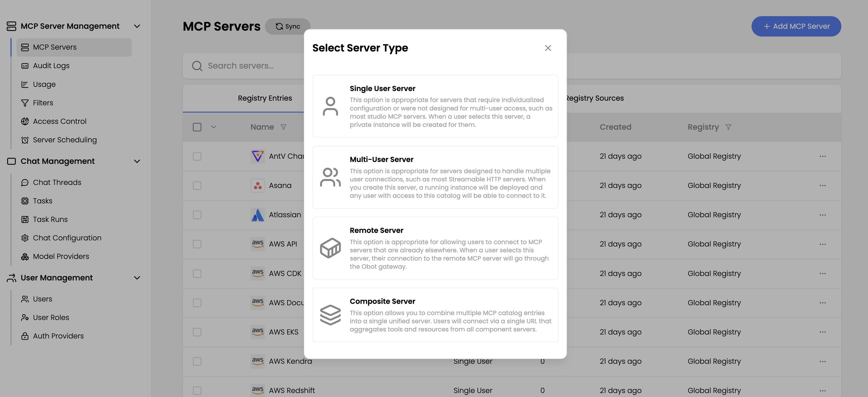Click the Multi-User Server people icon

click(x=330, y=177)
